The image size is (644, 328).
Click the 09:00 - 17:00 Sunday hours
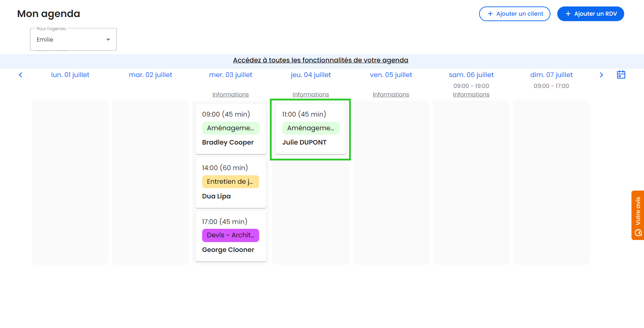(551, 86)
